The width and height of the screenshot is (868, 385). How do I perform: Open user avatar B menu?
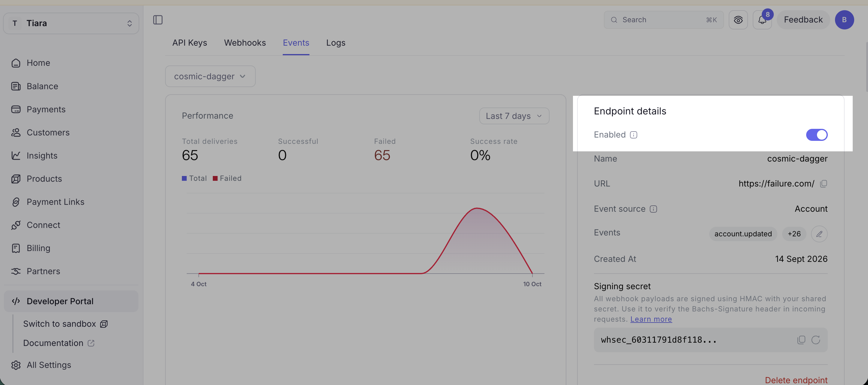[x=844, y=20]
